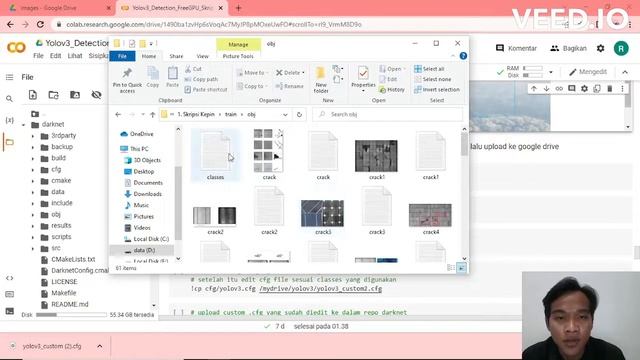
Task: Click Komentar button in Colab
Action: (x=516, y=48)
